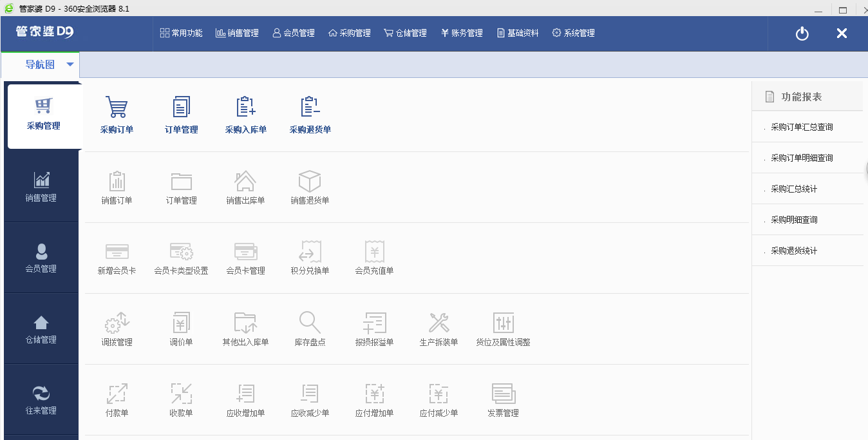Open the 积分兑换单 icon

(x=310, y=258)
